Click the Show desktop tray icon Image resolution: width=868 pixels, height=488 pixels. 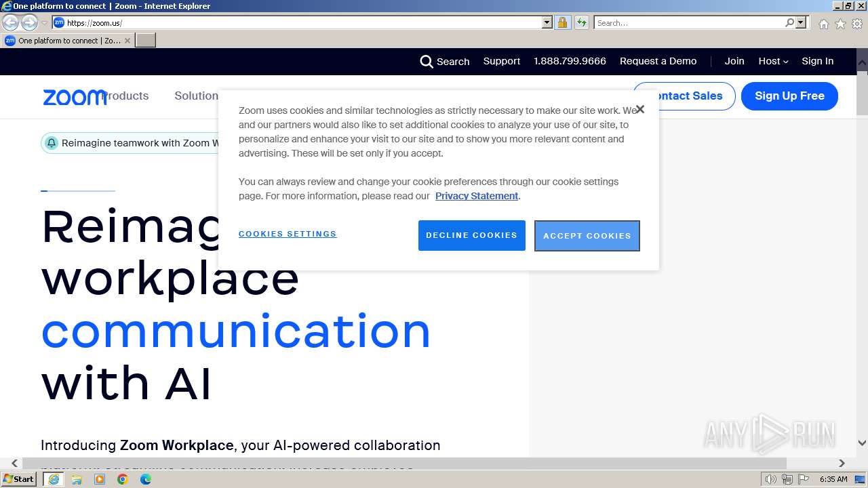click(x=861, y=479)
